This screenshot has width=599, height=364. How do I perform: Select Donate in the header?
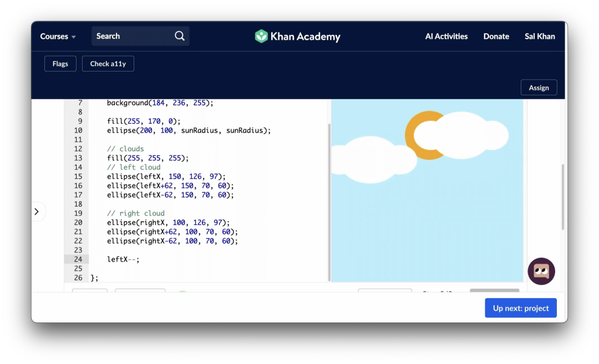(x=496, y=36)
